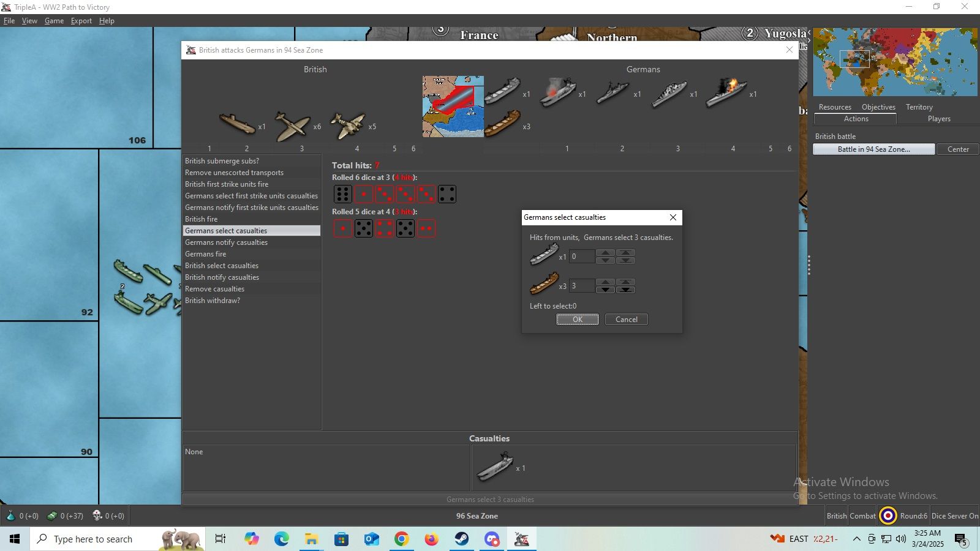Click the dark German destroyer icon
980x551 pixels.
click(x=612, y=93)
